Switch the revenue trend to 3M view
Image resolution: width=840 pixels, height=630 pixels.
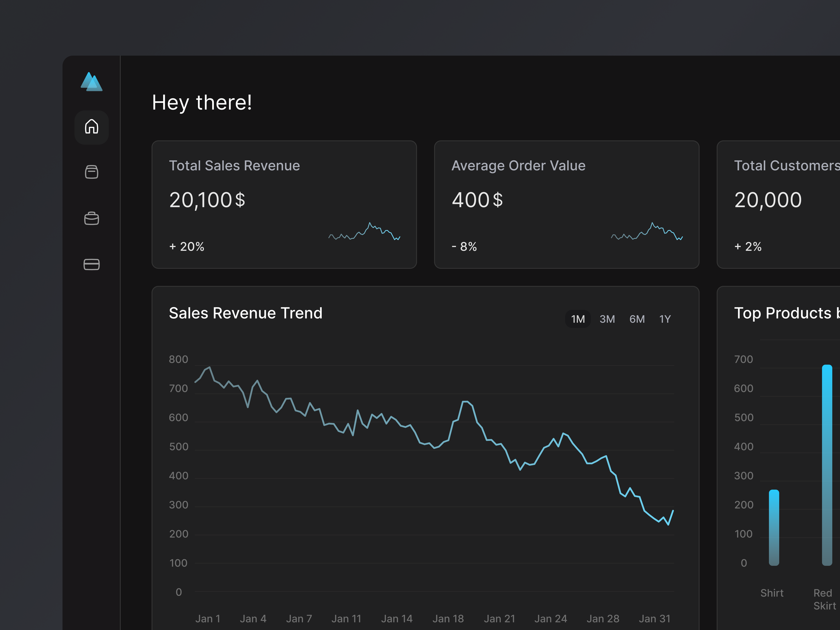607,319
